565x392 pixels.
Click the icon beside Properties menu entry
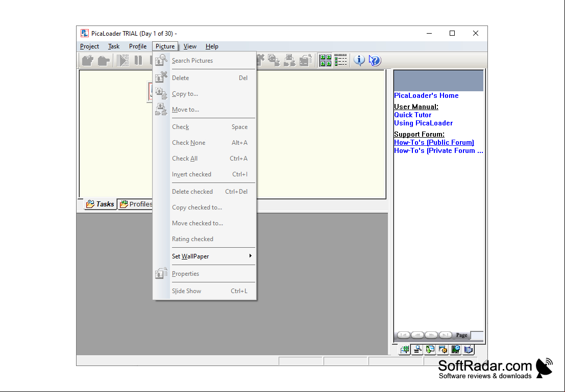pos(161,273)
